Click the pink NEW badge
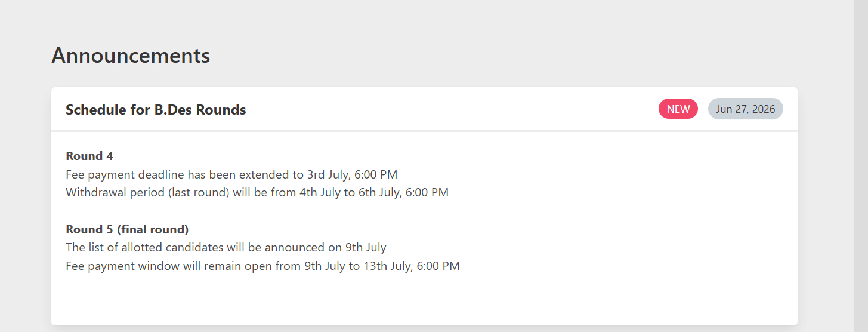 pyautogui.click(x=678, y=109)
